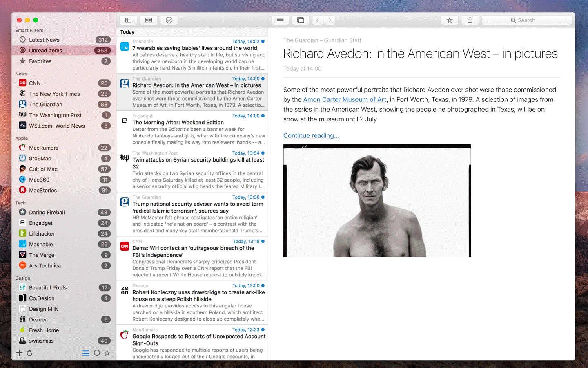Open the Co.Design feed
588x368 pixels.
tap(64, 298)
